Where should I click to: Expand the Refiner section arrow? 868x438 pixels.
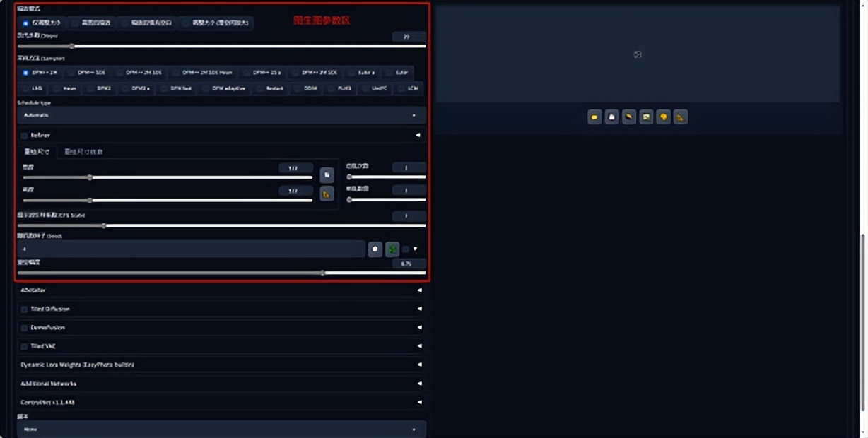418,135
